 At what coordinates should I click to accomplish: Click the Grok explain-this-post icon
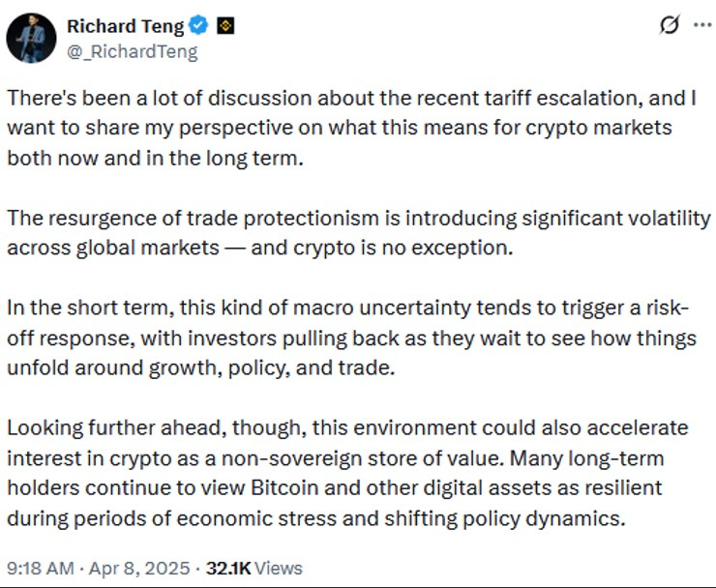click(670, 24)
